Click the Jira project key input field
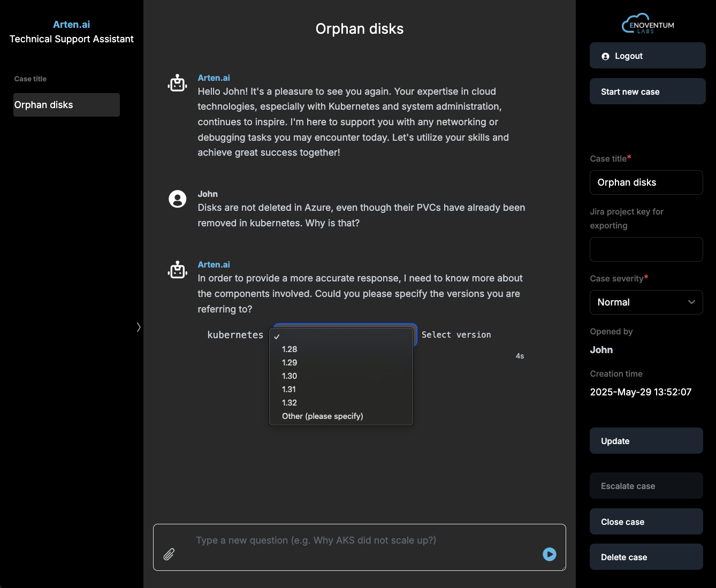 (646, 249)
